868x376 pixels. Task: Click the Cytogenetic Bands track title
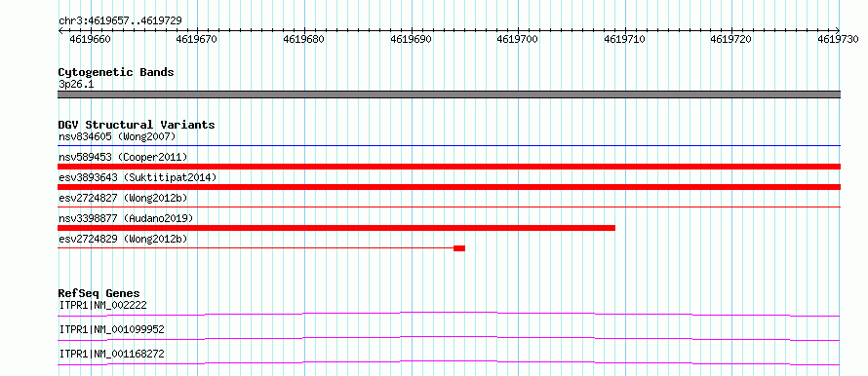click(116, 72)
